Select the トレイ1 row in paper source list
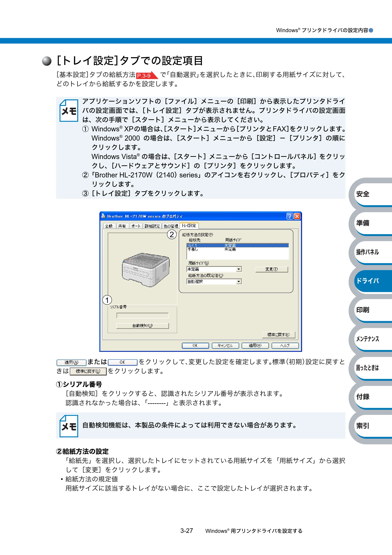This screenshot has width=392, height=555. [238, 246]
